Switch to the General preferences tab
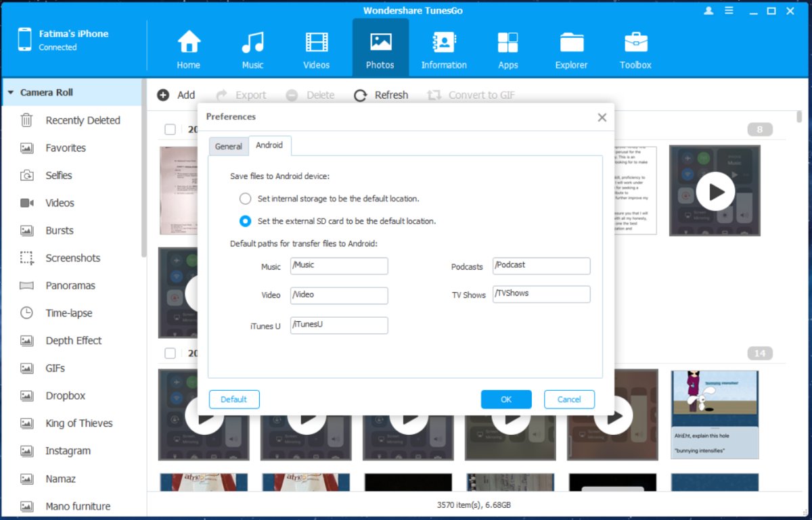The image size is (812, 520). click(x=229, y=147)
